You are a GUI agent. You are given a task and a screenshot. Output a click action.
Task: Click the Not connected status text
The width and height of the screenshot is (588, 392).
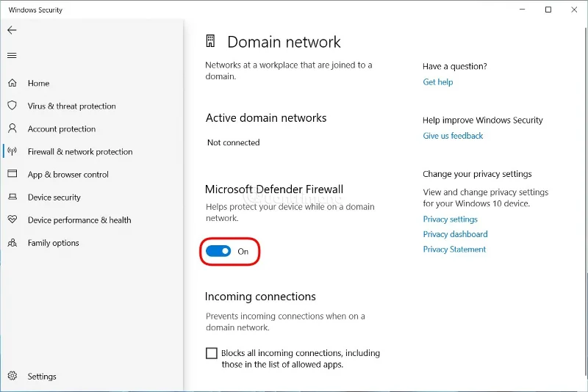coord(233,142)
